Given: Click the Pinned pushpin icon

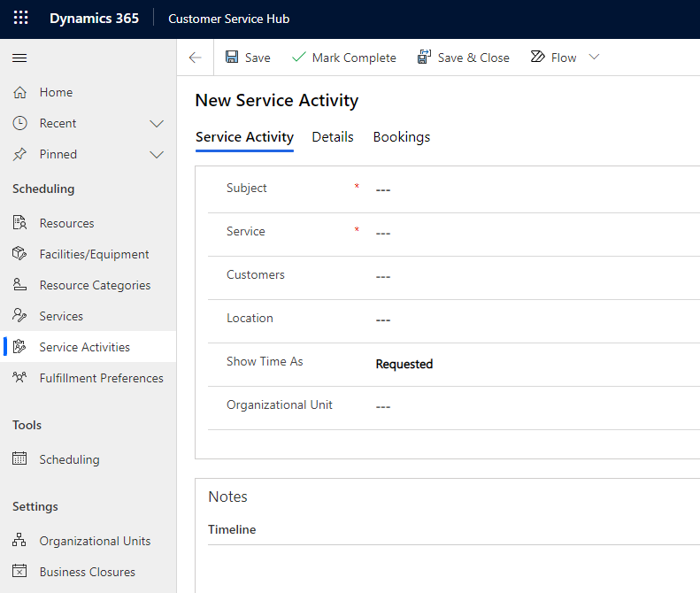Looking at the screenshot, I should click(x=19, y=155).
